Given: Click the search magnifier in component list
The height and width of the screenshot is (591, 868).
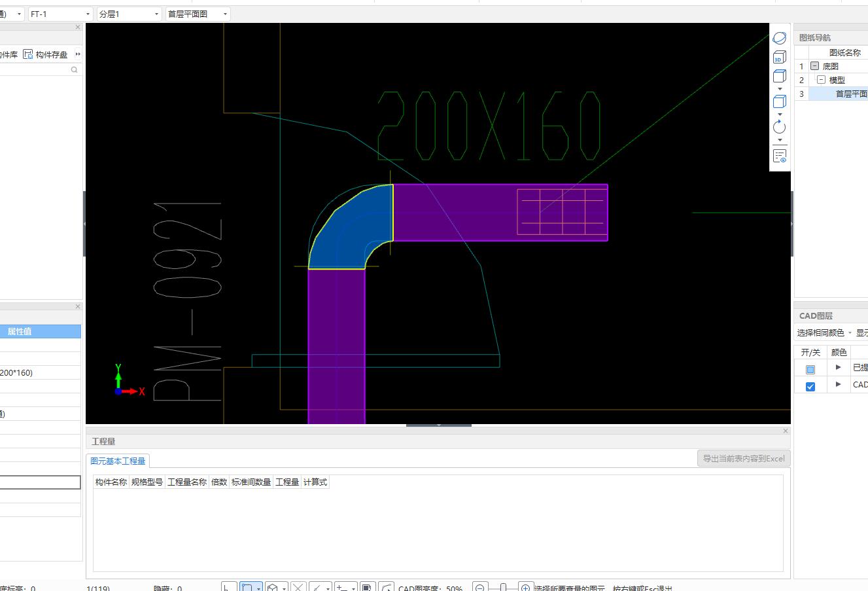Looking at the screenshot, I should pos(75,69).
